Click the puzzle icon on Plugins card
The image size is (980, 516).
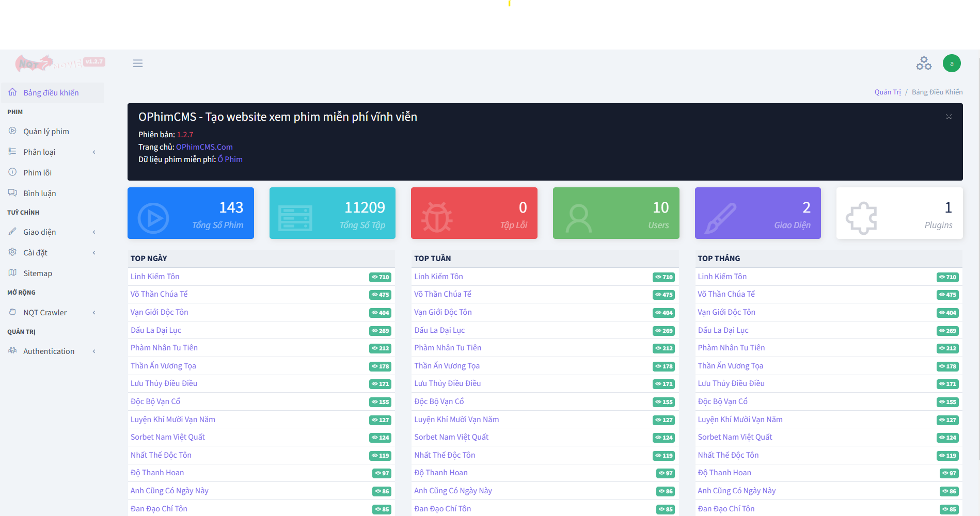point(861,218)
